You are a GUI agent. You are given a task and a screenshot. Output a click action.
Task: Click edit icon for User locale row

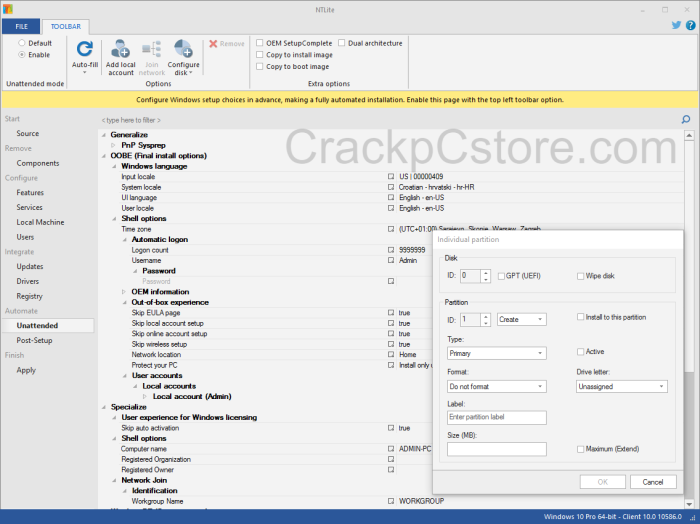pos(391,208)
